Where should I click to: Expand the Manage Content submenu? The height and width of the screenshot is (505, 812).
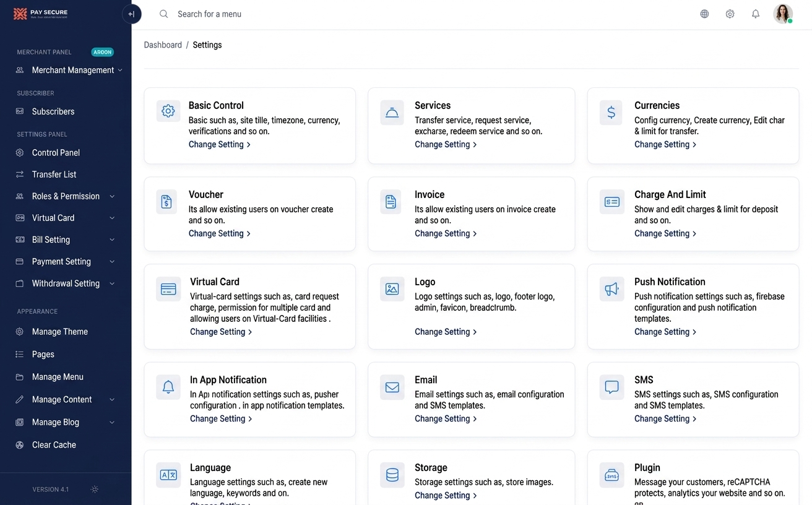66,400
